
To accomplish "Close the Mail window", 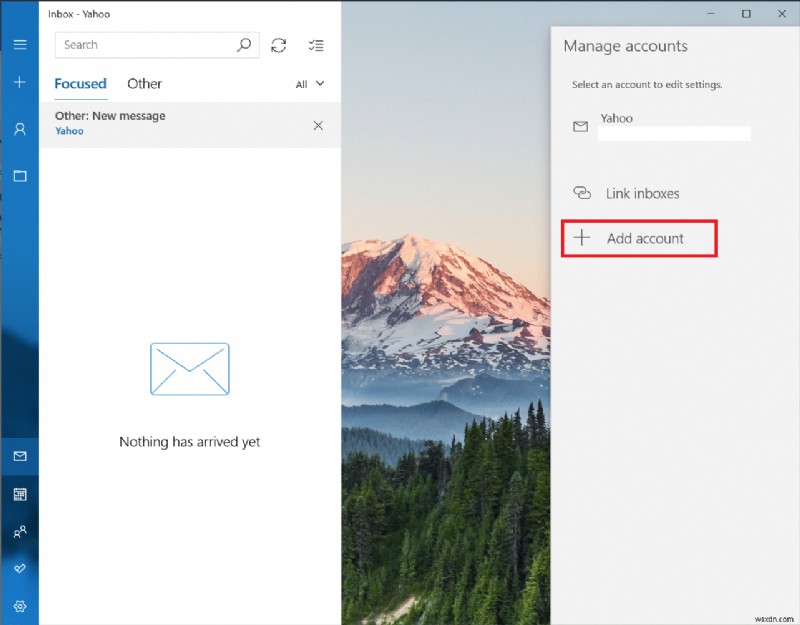I will pyautogui.click(x=782, y=14).
